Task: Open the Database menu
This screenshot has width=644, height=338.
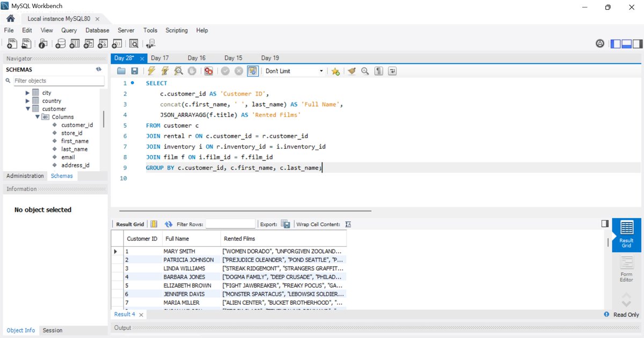Action: pyautogui.click(x=97, y=31)
